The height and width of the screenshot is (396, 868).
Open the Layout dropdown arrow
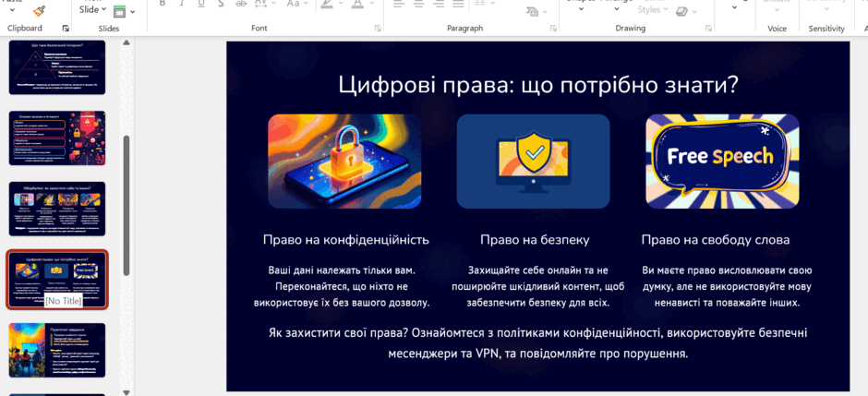(132, 10)
